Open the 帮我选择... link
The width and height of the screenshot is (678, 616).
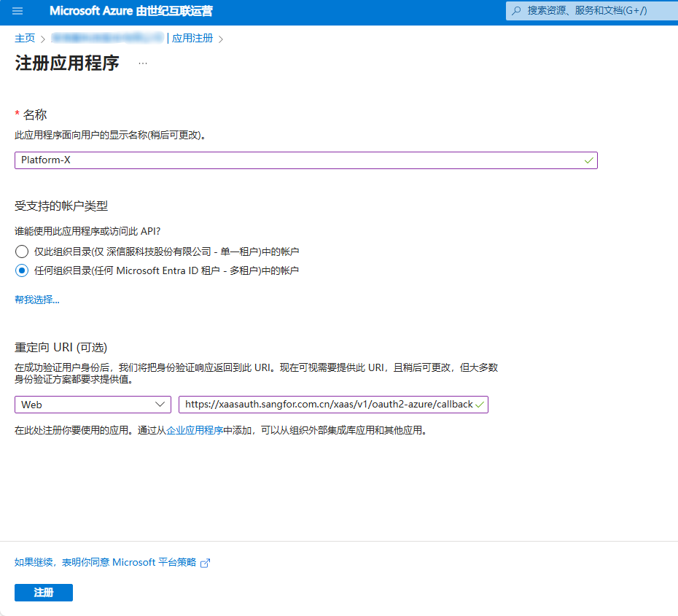pyautogui.click(x=37, y=300)
